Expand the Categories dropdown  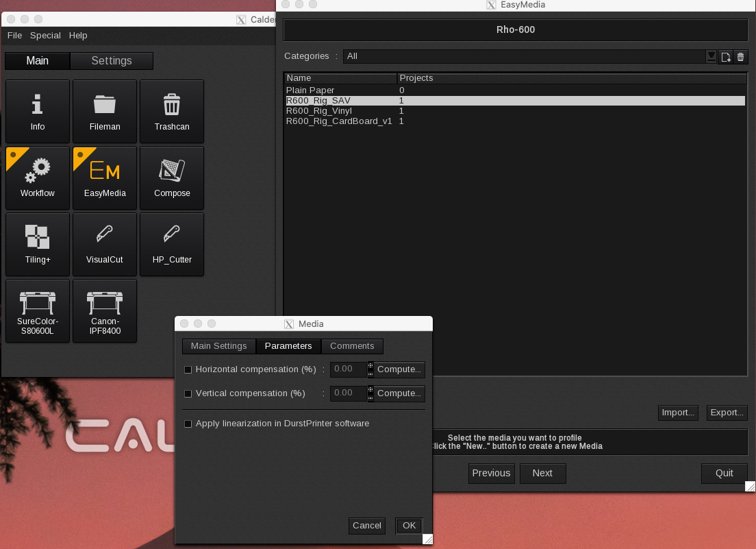tap(711, 56)
